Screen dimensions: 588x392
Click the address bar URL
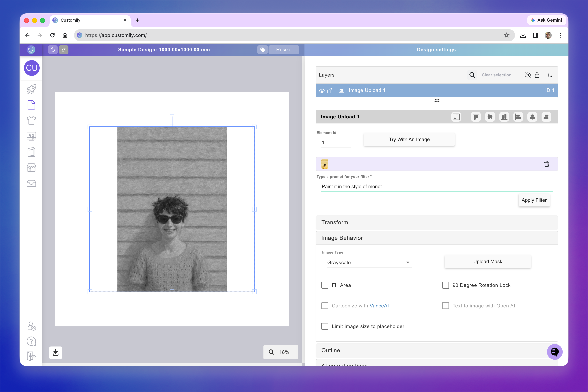pyautogui.click(x=116, y=35)
